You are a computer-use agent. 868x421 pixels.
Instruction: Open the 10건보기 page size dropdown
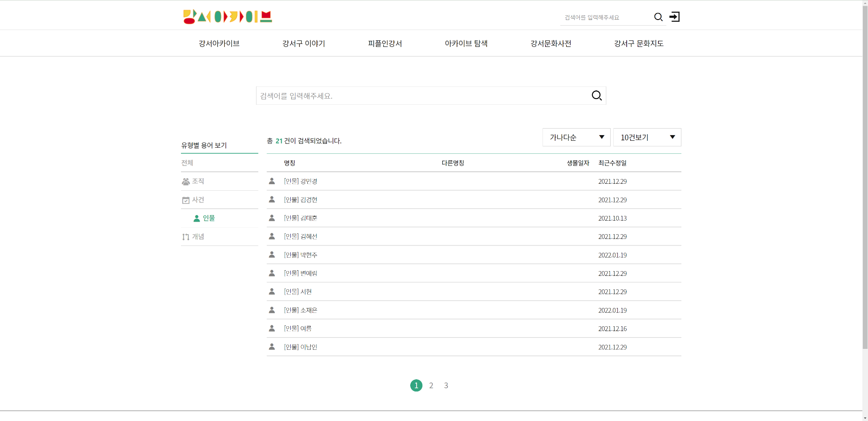[647, 137]
